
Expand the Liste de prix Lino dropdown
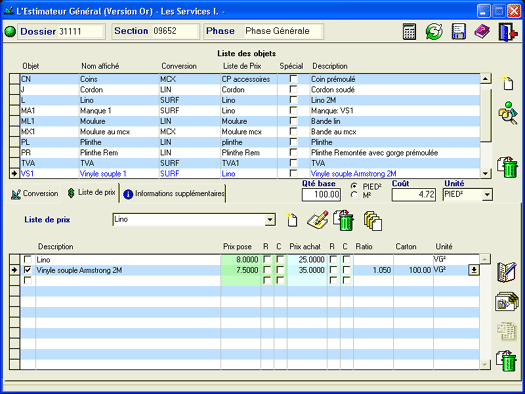point(270,220)
